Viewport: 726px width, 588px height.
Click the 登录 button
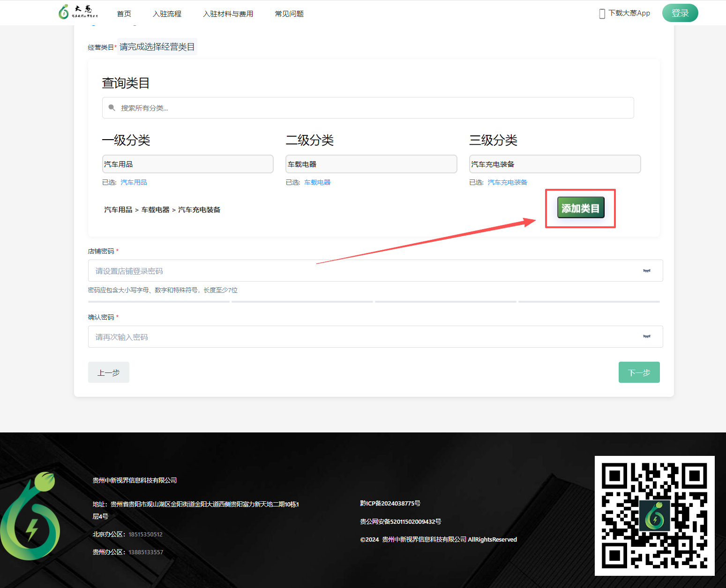coord(680,13)
